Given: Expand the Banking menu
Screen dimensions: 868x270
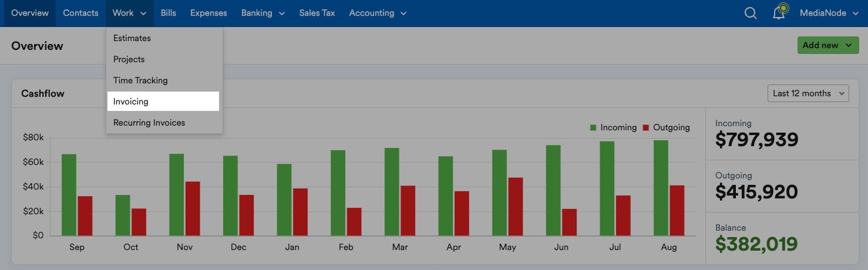Looking at the screenshot, I should click(263, 13).
